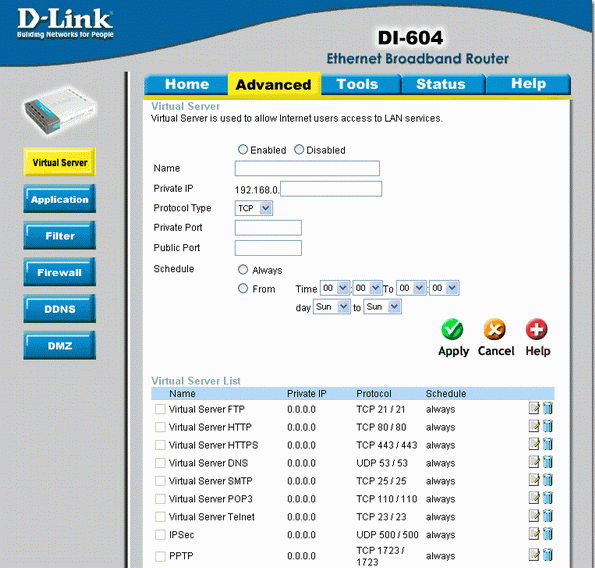The height and width of the screenshot is (568, 595).
Task: Go to the Firewall section
Action: (60, 272)
